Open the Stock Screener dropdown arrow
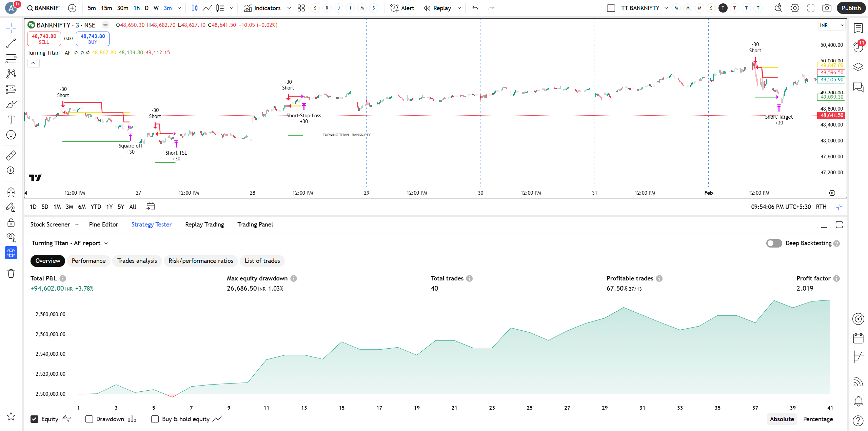Screen dimensions: 868x431 coord(77,224)
